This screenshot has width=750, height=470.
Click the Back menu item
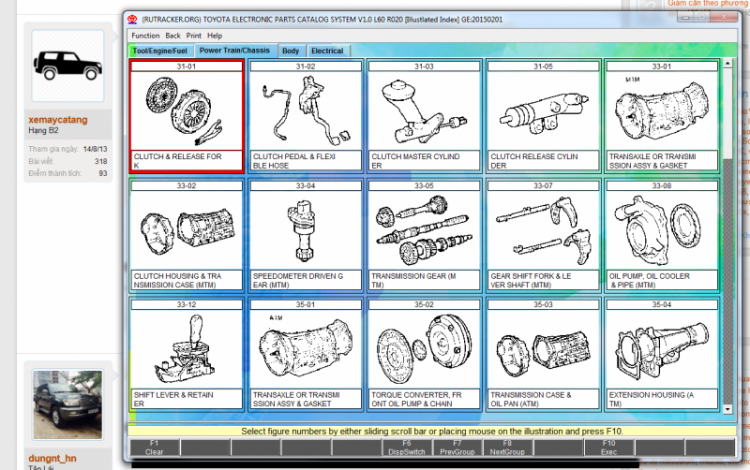click(x=173, y=35)
